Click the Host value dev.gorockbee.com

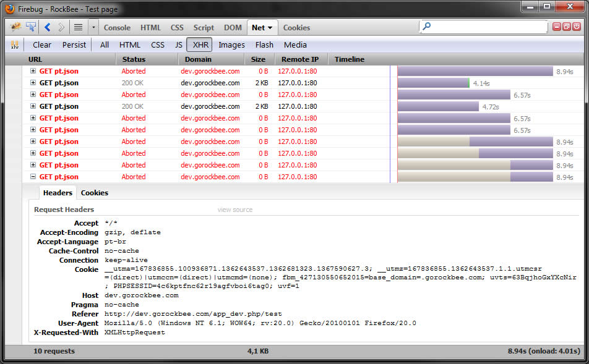(x=141, y=295)
